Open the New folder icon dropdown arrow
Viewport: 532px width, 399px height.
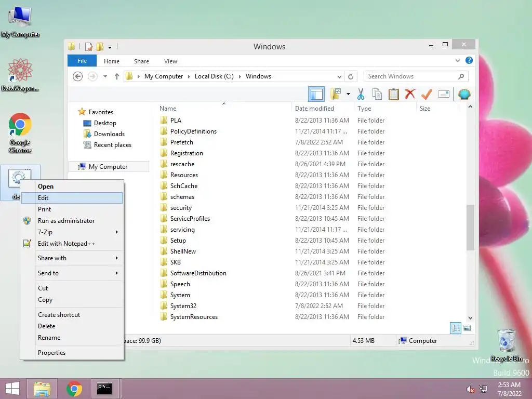348,94
